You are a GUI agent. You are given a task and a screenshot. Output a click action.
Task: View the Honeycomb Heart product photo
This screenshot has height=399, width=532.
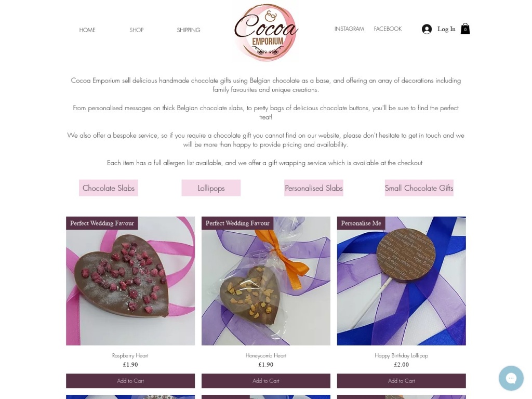pyautogui.click(x=266, y=281)
